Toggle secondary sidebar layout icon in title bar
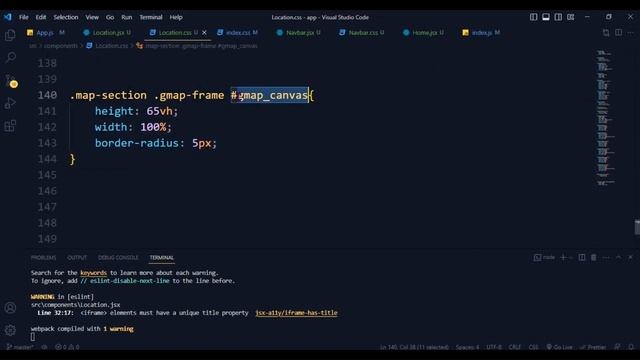The image size is (640, 360). [558, 17]
